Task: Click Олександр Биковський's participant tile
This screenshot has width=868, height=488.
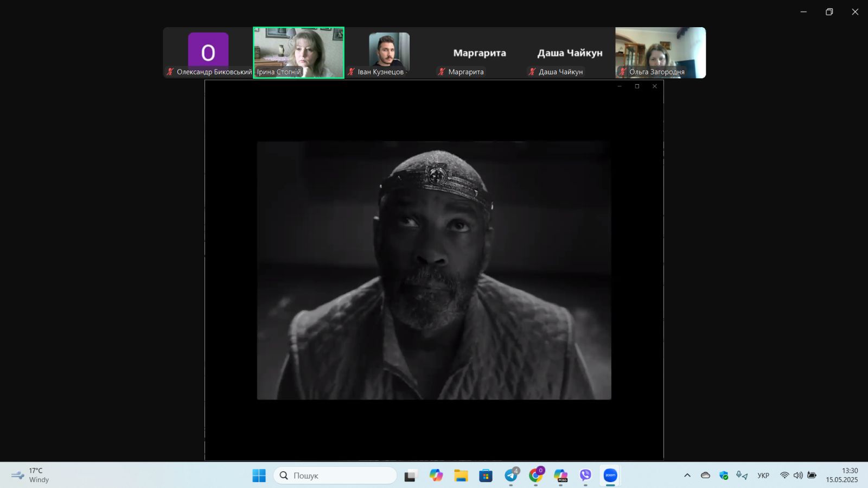Action: pos(208,52)
